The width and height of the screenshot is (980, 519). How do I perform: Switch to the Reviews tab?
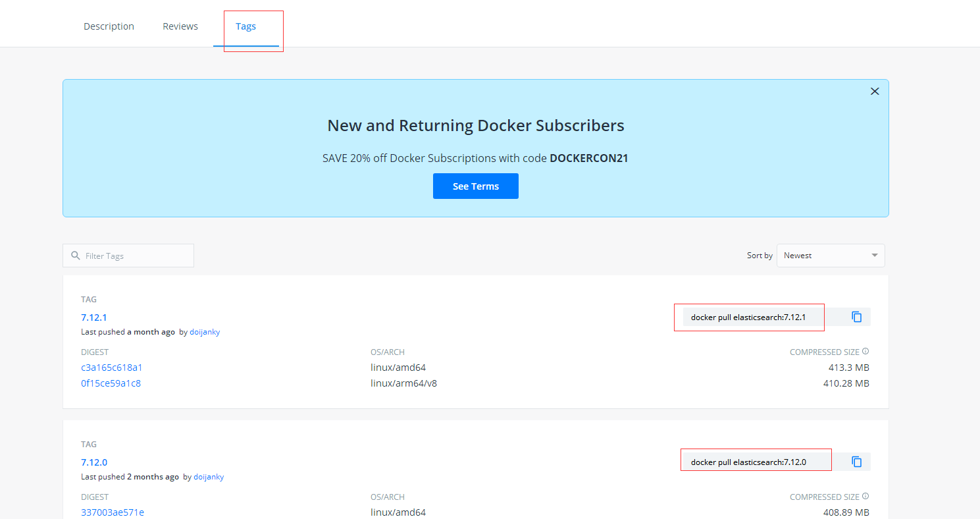tap(180, 26)
